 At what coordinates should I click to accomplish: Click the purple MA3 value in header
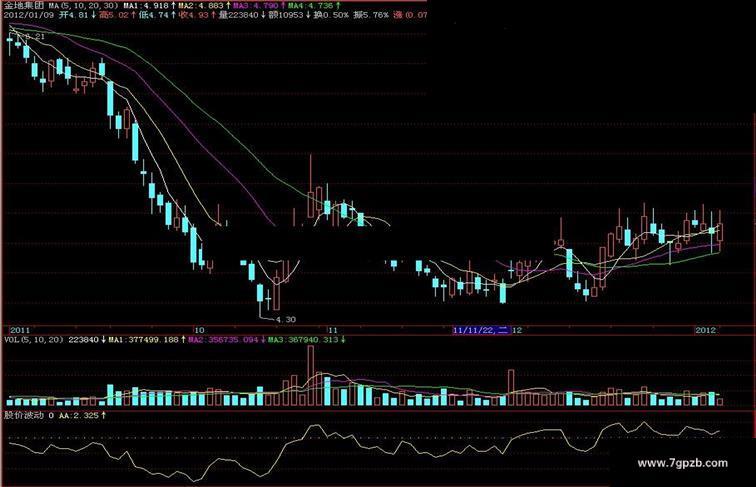(256, 5)
